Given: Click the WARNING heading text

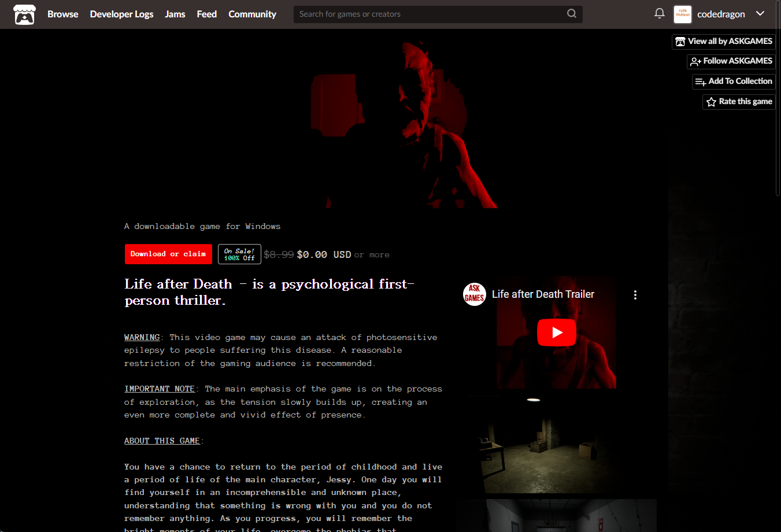Looking at the screenshot, I should (x=142, y=337).
